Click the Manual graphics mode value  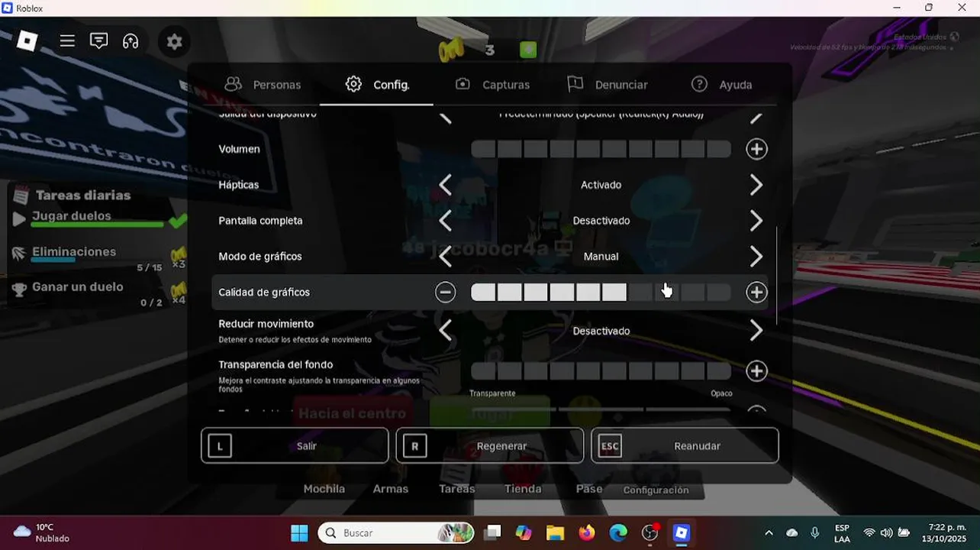[601, 257]
